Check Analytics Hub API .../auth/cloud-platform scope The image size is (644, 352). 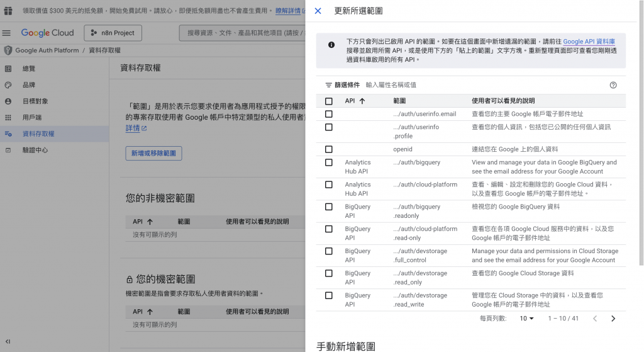(328, 185)
